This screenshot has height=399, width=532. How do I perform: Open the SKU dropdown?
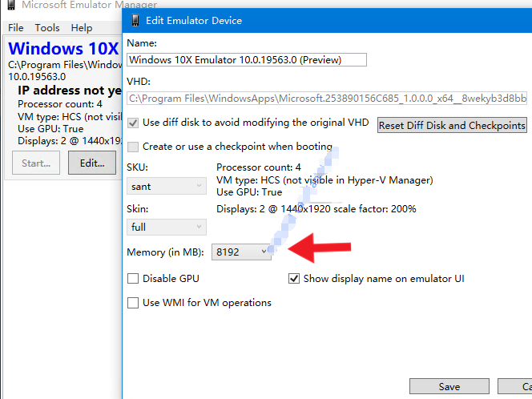(167, 186)
